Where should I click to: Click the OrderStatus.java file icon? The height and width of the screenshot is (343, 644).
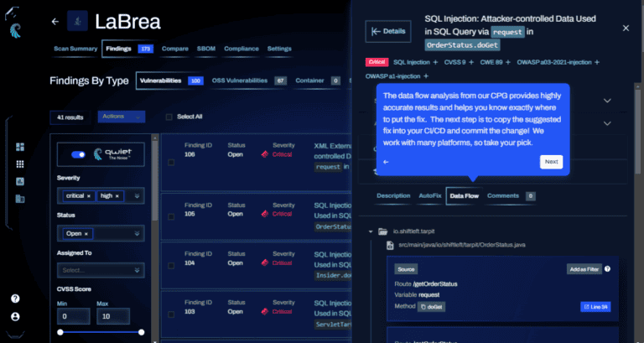point(390,245)
